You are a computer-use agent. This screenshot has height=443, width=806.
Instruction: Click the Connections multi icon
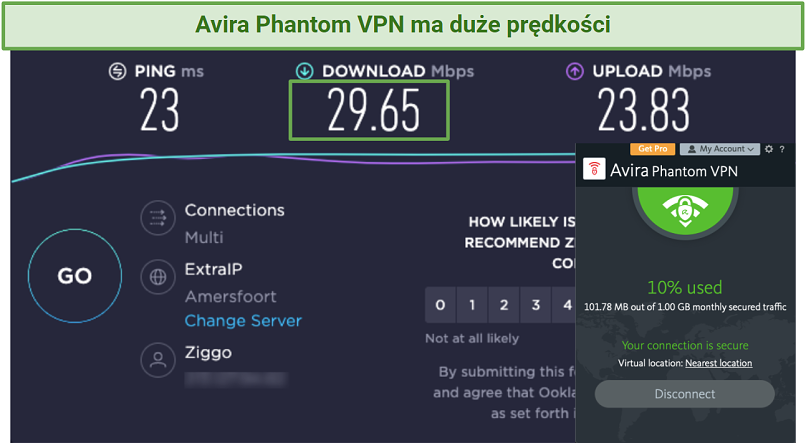click(x=158, y=218)
